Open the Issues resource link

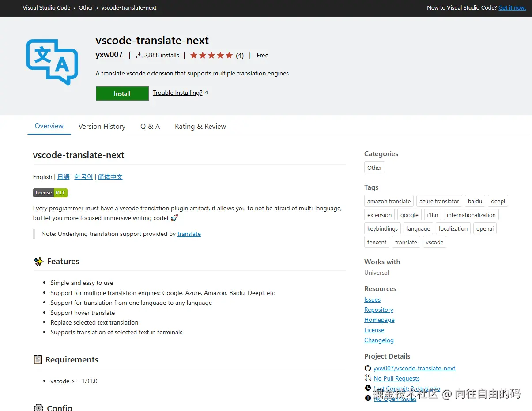372,299
